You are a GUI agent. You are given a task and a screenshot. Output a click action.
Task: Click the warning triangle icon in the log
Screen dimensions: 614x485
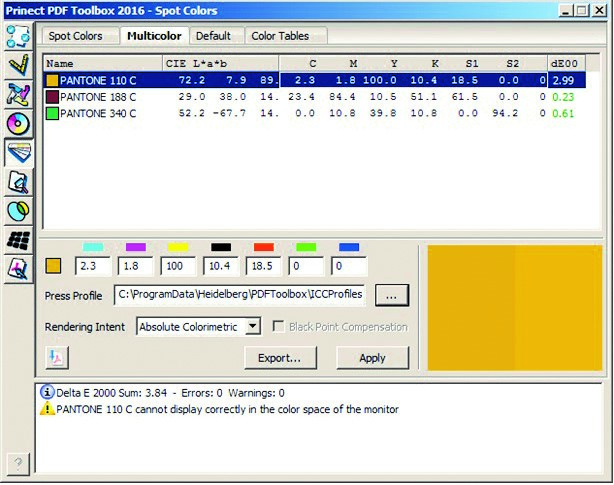pyautogui.click(x=47, y=409)
